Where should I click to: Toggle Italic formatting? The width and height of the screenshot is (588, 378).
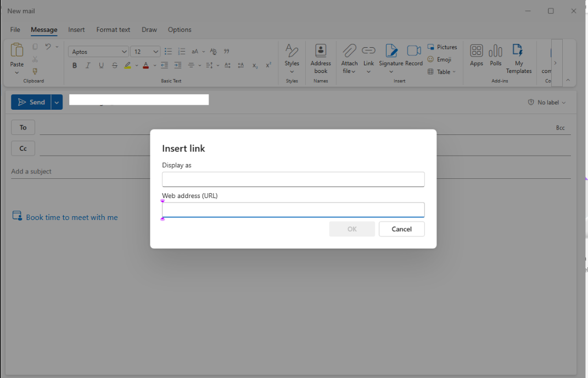[x=88, y=65]
